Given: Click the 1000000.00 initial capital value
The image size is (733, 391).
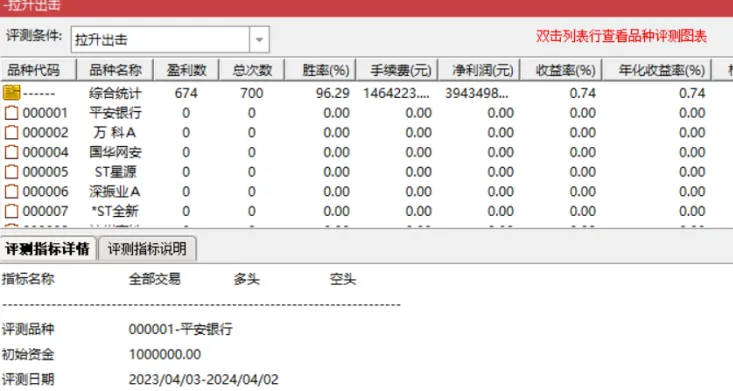Looking at the screenshot, I should click(165, 354).
